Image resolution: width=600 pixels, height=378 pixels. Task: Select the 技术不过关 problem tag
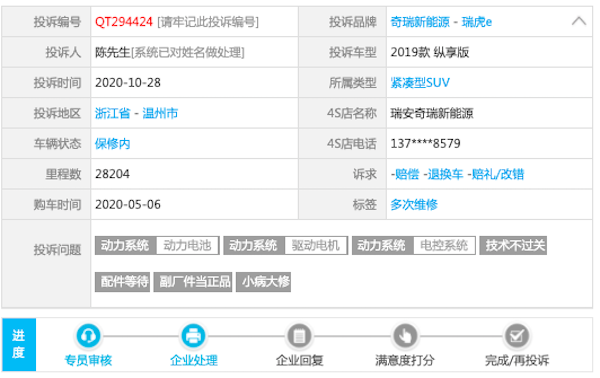(513, 245)
